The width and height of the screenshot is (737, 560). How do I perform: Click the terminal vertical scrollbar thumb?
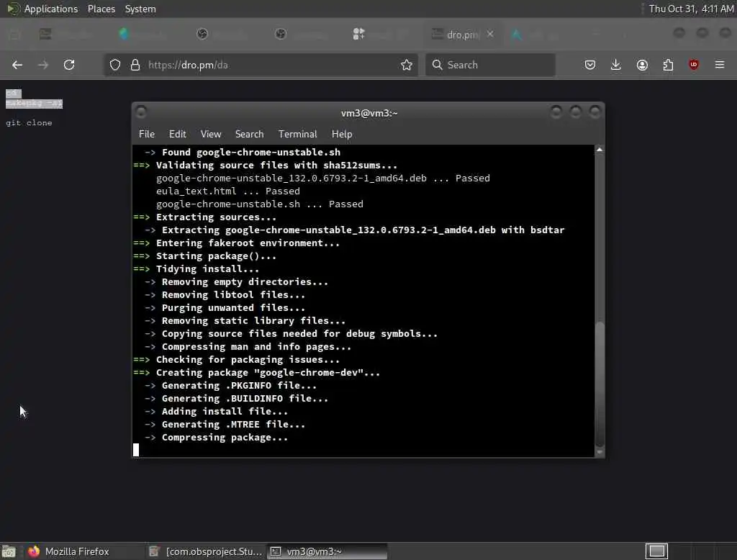pos(600,384)
